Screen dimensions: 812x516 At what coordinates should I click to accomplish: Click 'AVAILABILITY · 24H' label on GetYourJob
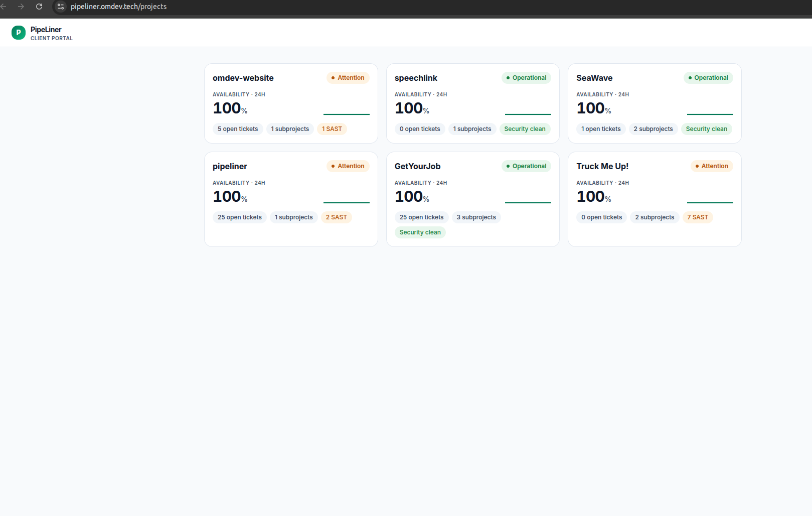421,183
